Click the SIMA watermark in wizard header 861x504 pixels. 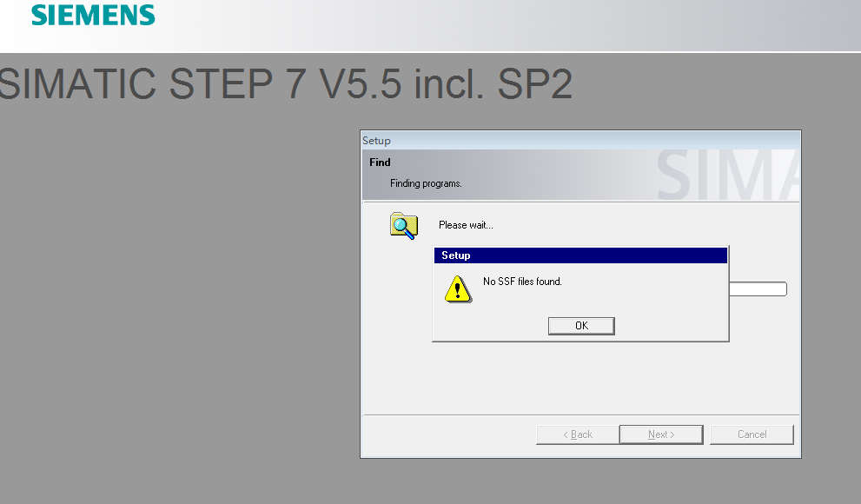pos(728,176)
